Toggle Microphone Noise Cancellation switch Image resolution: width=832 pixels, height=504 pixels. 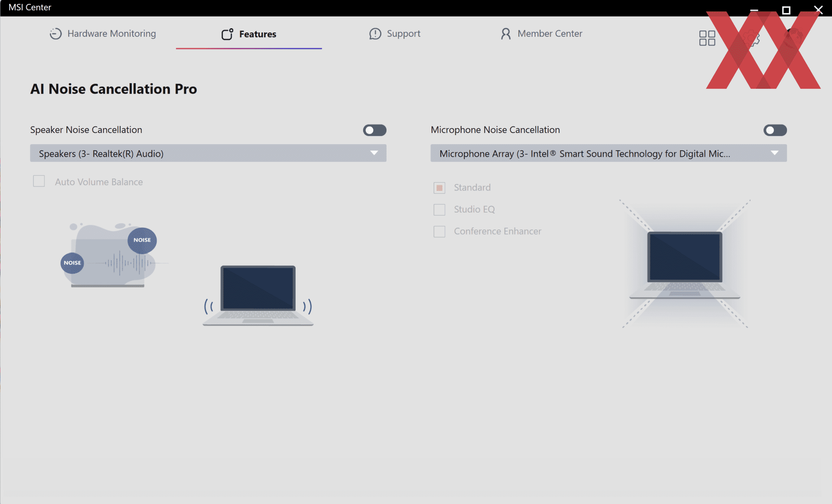775,130
